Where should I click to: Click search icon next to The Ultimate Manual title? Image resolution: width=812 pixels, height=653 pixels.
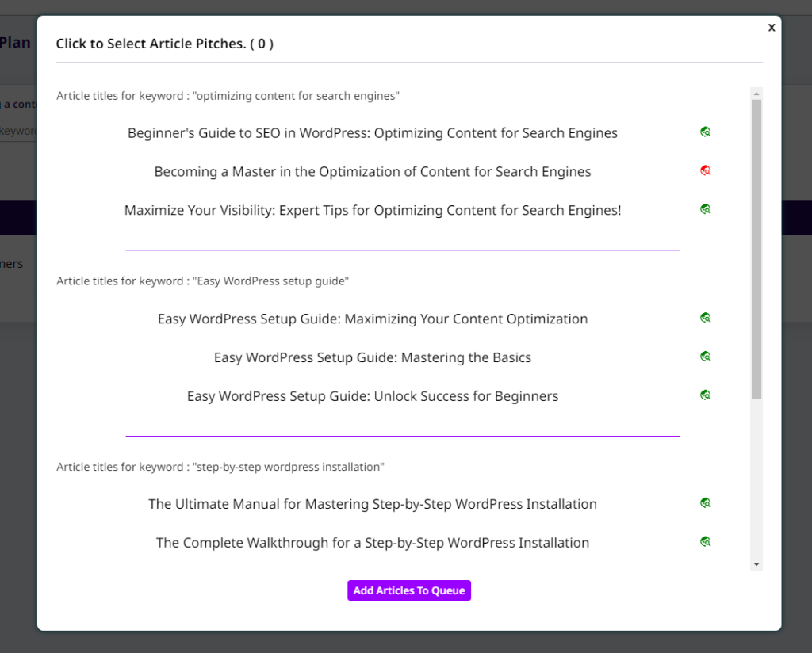(x=705, y=502)
